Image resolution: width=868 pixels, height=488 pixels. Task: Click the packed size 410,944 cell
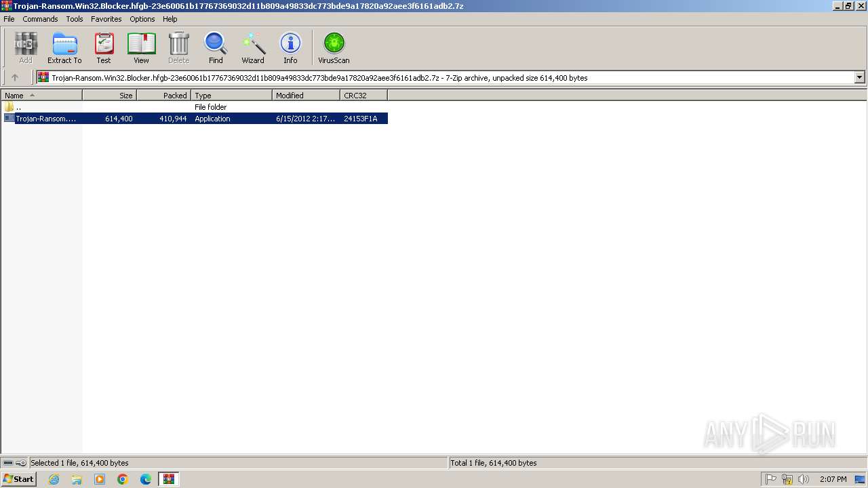173,119
